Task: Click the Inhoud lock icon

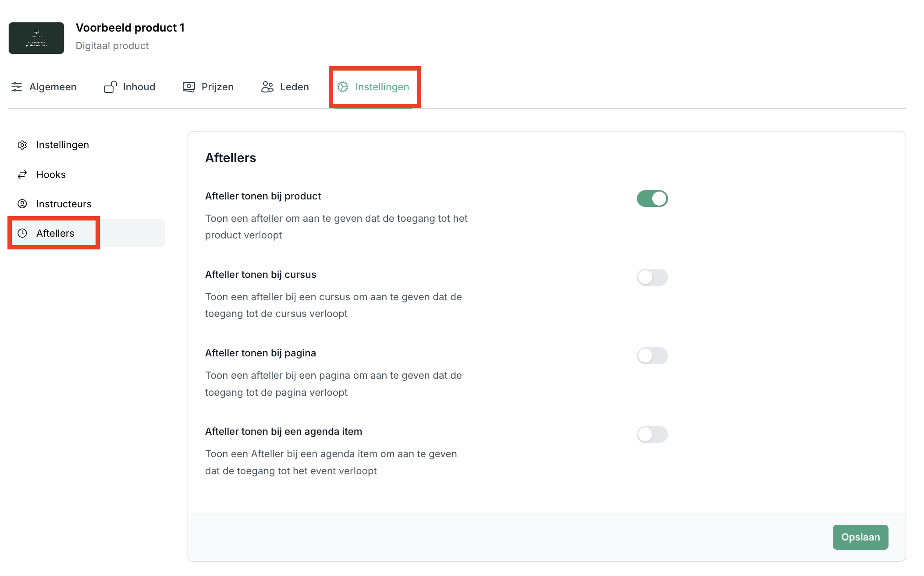Action: click(x=110, y=87)
